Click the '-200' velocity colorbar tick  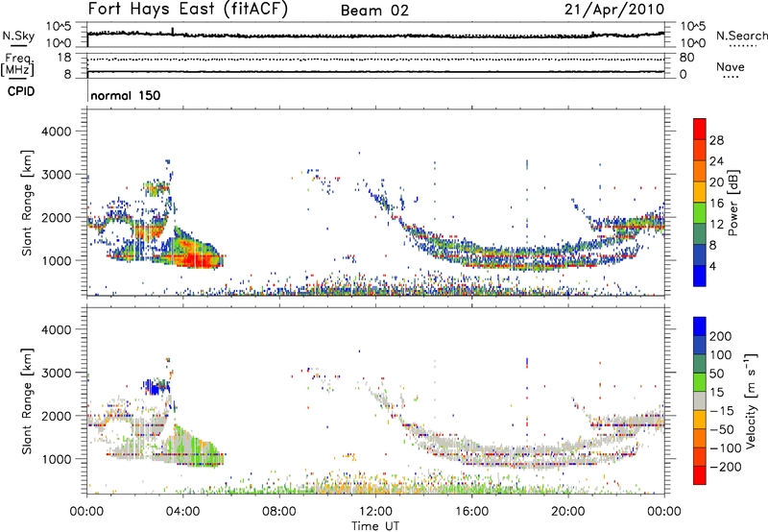[726, 467]
